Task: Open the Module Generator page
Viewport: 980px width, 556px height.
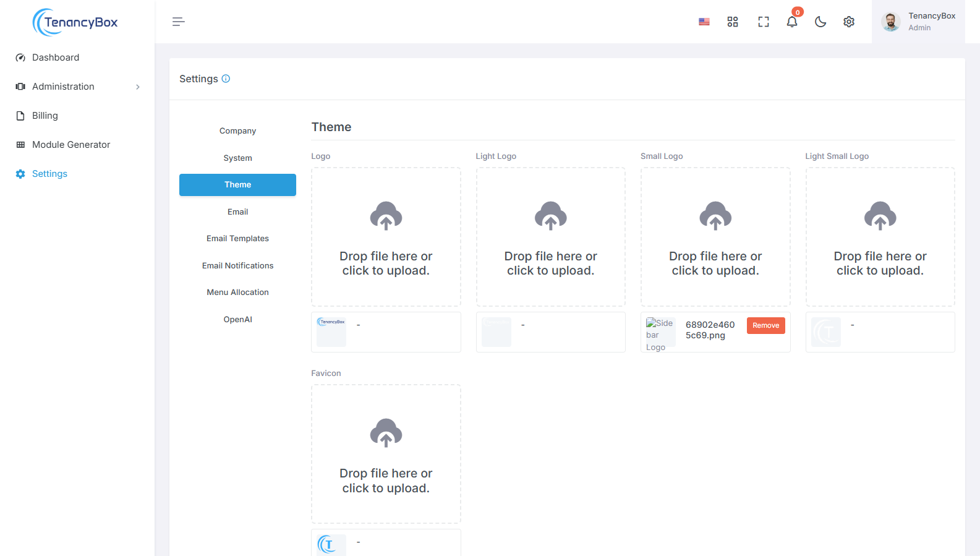Action: tap(71, 145)
